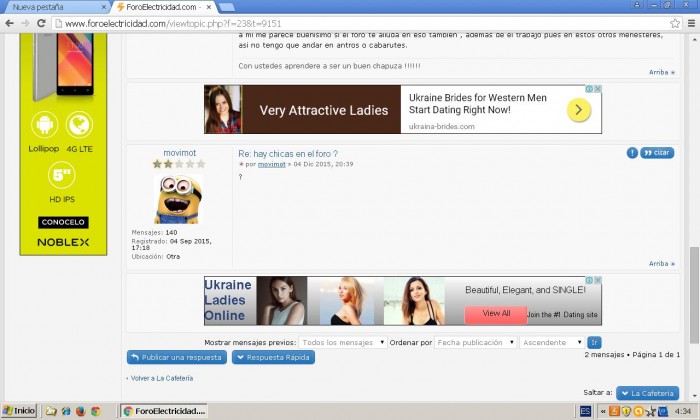The image size is (700, 420).
Task: Close the ForoElectricidad.com tab
Action: [x=208, y=7]
